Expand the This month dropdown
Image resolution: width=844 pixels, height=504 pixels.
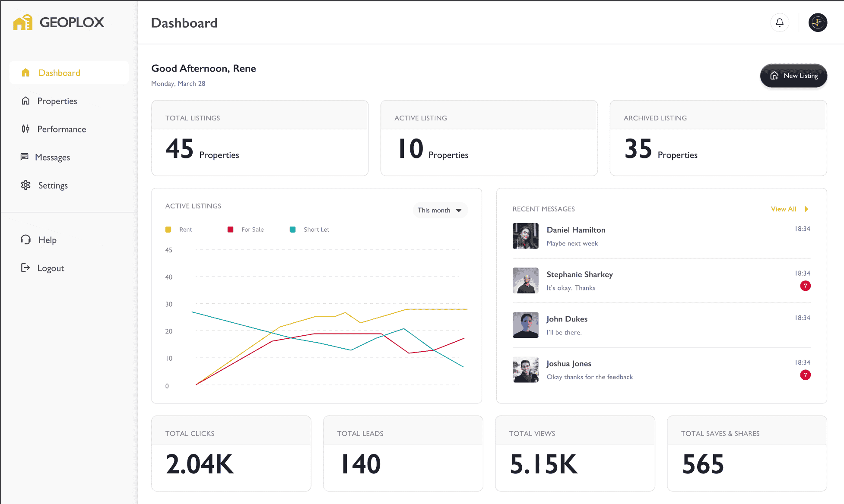pyautogui.click(x=440, y=210)
